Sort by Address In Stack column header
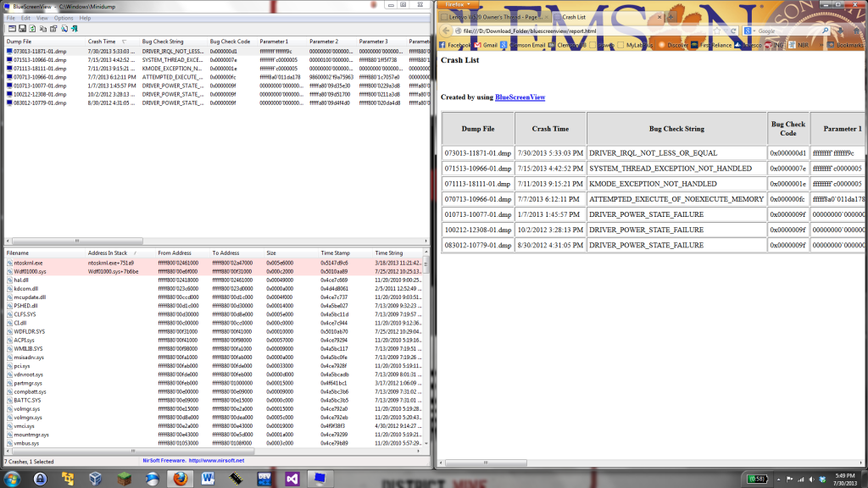 pos(120,252)
